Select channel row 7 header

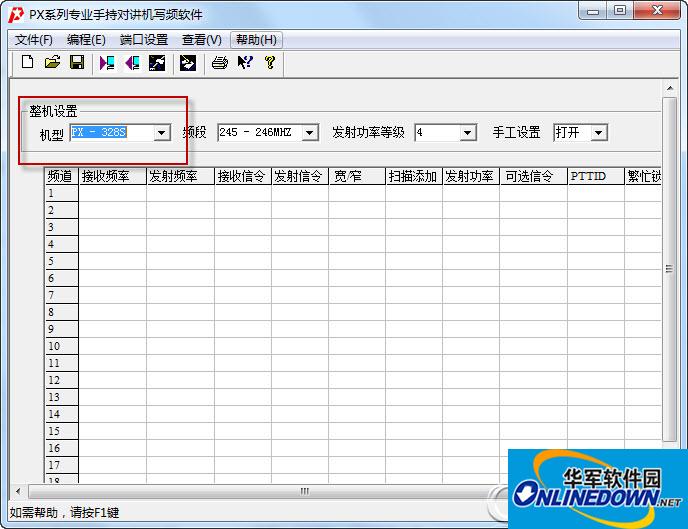click(x=62, y=295)
